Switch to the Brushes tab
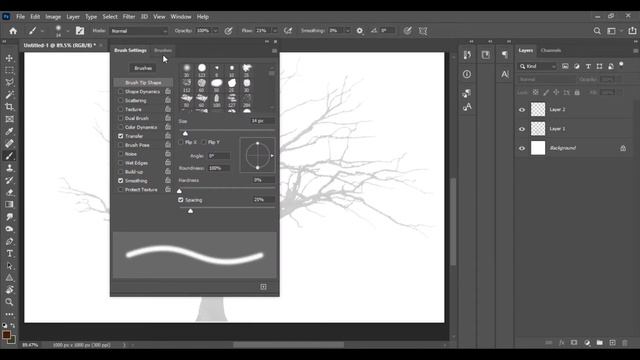Image resolution: width=640 pixels, height=360 pixels. click(163, 51)
